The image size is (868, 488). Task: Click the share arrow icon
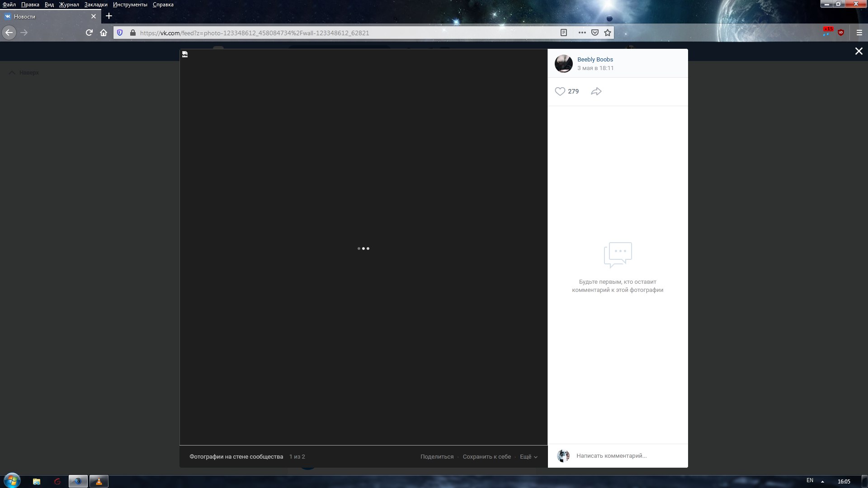596,91
